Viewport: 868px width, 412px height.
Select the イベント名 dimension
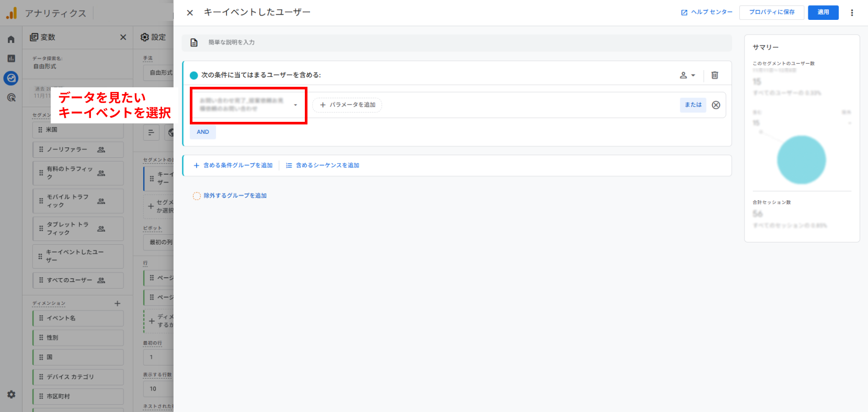78,318
